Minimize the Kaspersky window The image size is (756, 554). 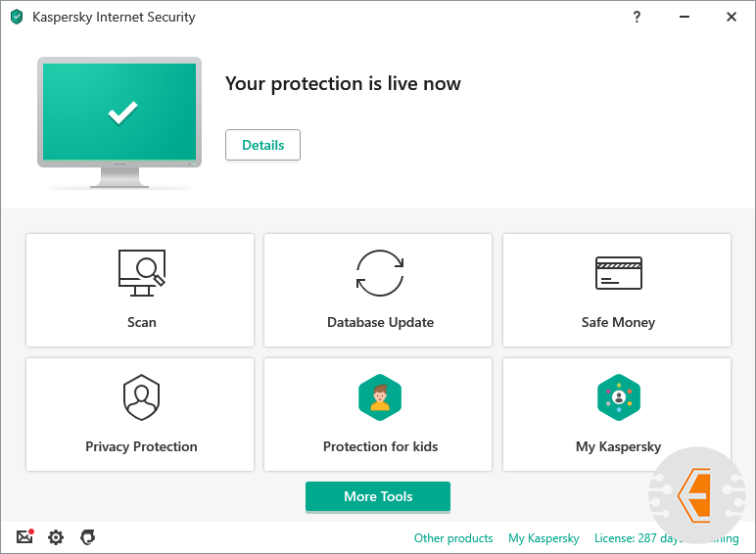(684, 17)
